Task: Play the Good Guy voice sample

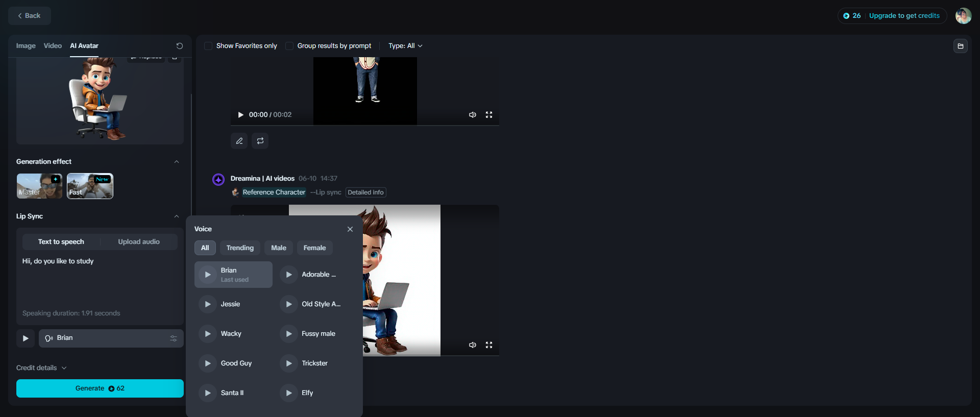Action: pyautogui.click(x=208, y=363)
